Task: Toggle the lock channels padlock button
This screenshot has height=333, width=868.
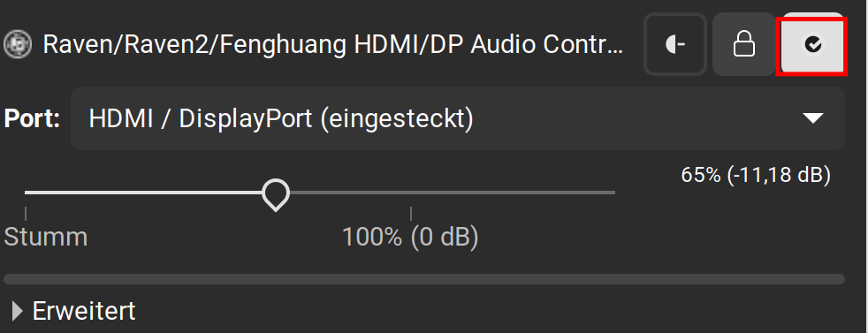Action: pyautogui.click(x=743, y=44)
